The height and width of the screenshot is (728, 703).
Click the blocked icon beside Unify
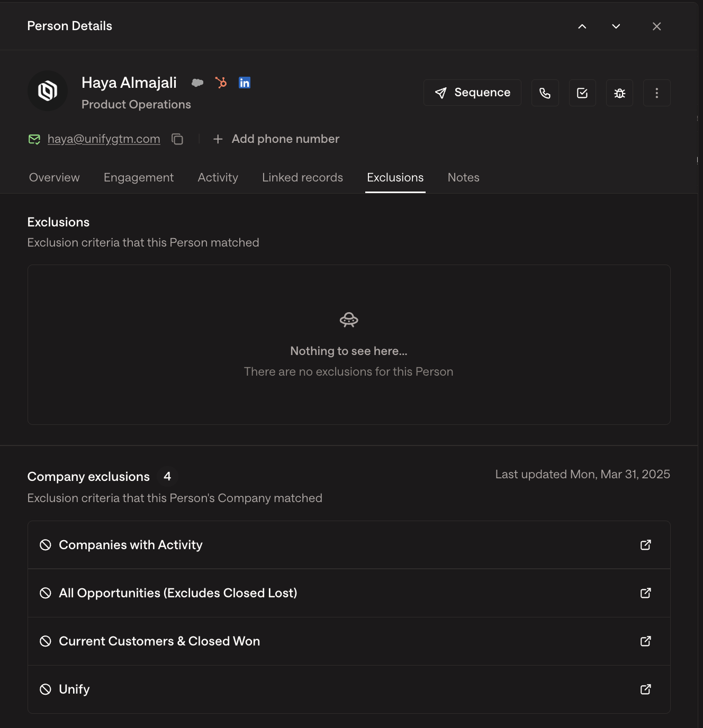pyautogui.click(x=46, y=689)
